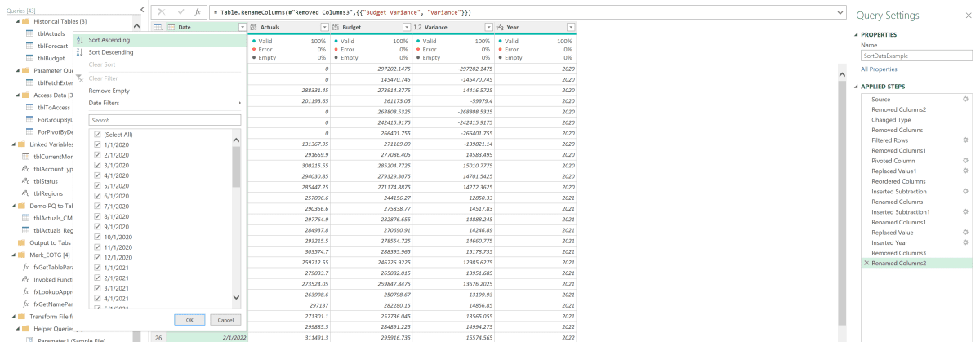The image size is (980, 342).
Task: Click the Actuals column data type icon
Action: pos(253,28)
